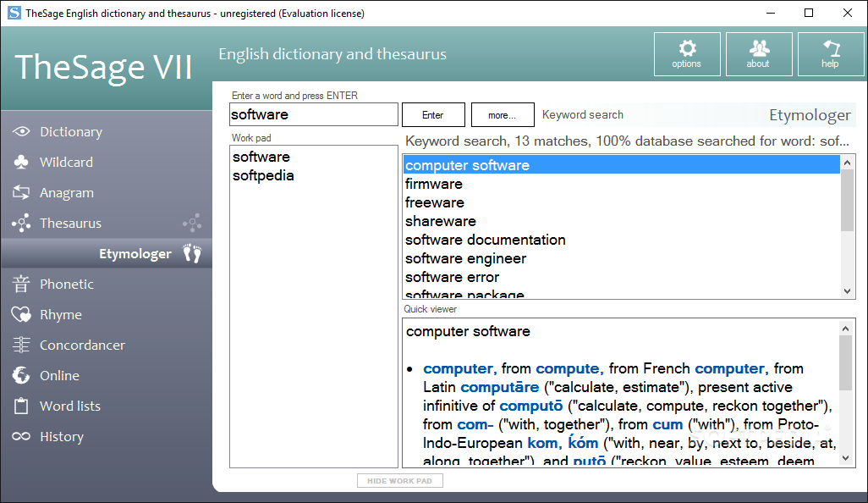Click the Word lists clipboard icon
868x503 pixels.
click(x=21, y=406)
